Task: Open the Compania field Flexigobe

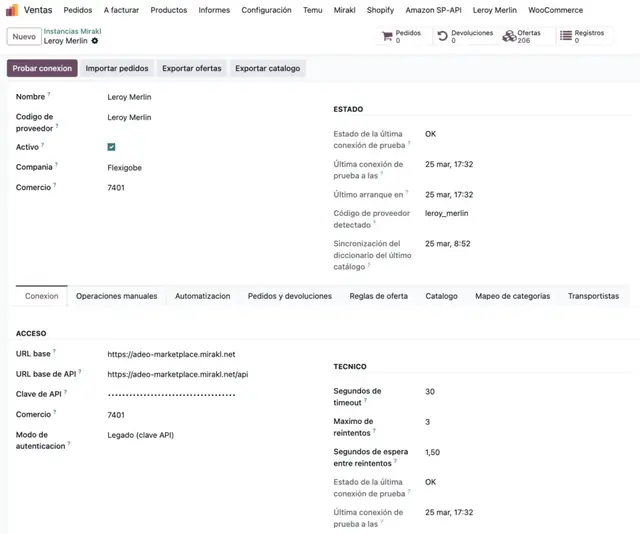Action: [x=124, y=168]
